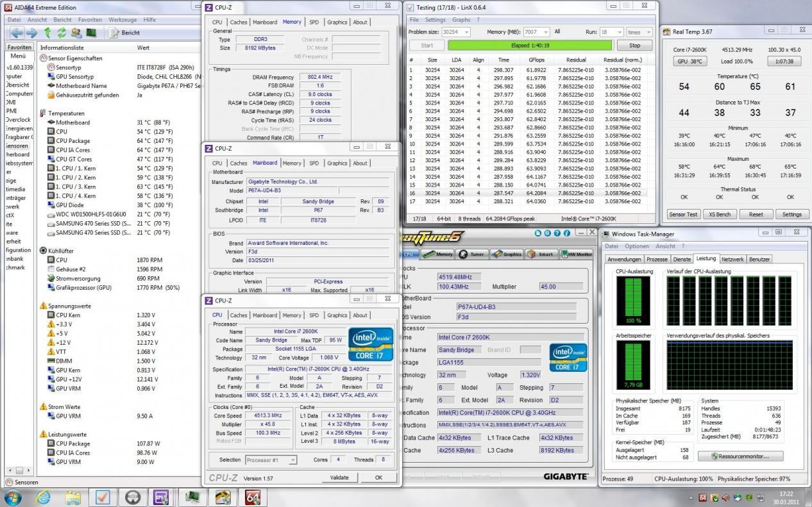Click the Windows Start orb
Image resolution: width=812 pixels, height=507 pixels.
(13, 496)
